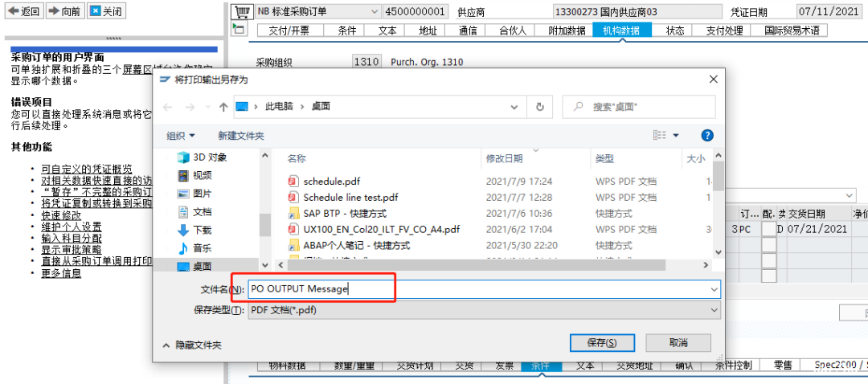
Task: Open help link 可自定义的凭证概览
Action: click(87, 169)
